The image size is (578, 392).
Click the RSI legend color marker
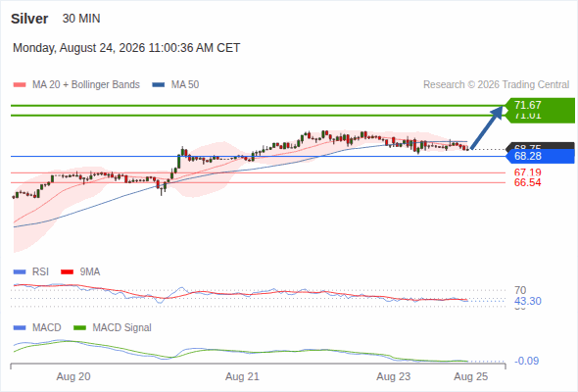tap(20, 271)
